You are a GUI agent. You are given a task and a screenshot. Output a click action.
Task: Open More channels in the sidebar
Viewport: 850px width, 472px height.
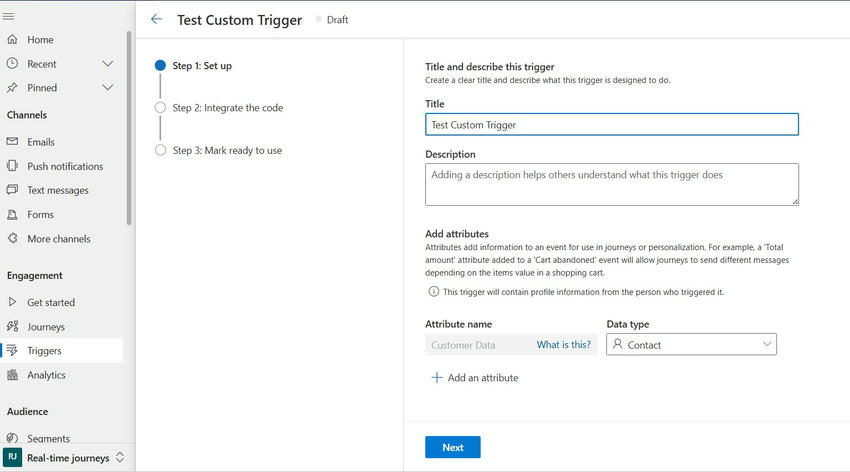coord(58,239)
